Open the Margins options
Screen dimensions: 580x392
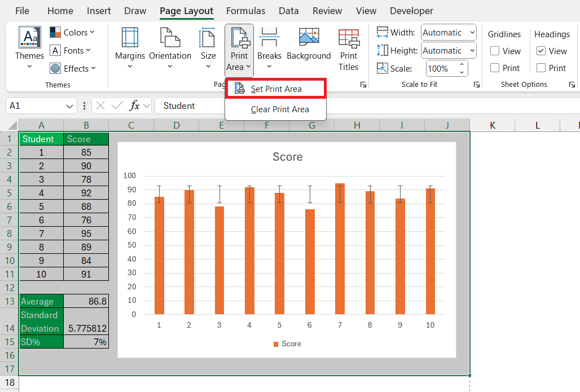(130, 48)
